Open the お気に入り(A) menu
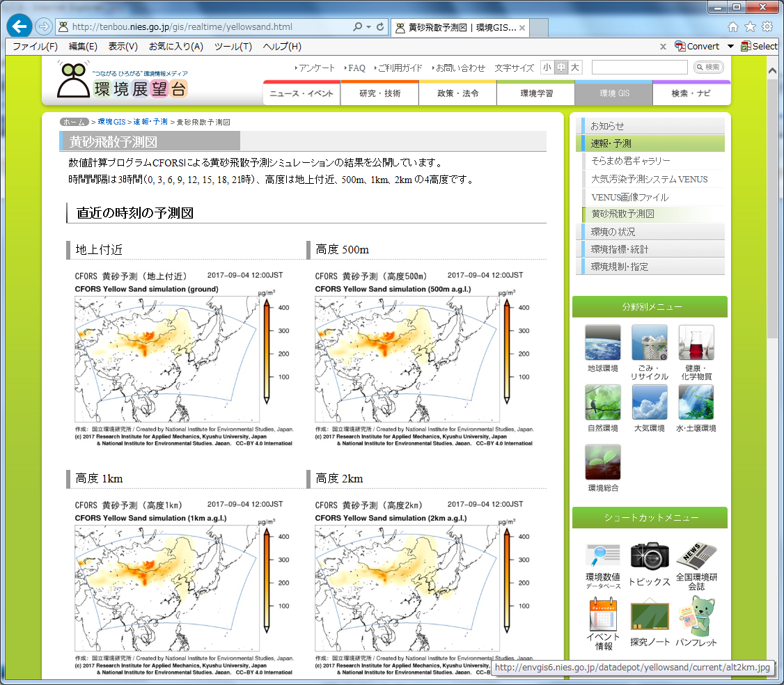This screenshot has width=784, height=685. (x=175, y=47)
